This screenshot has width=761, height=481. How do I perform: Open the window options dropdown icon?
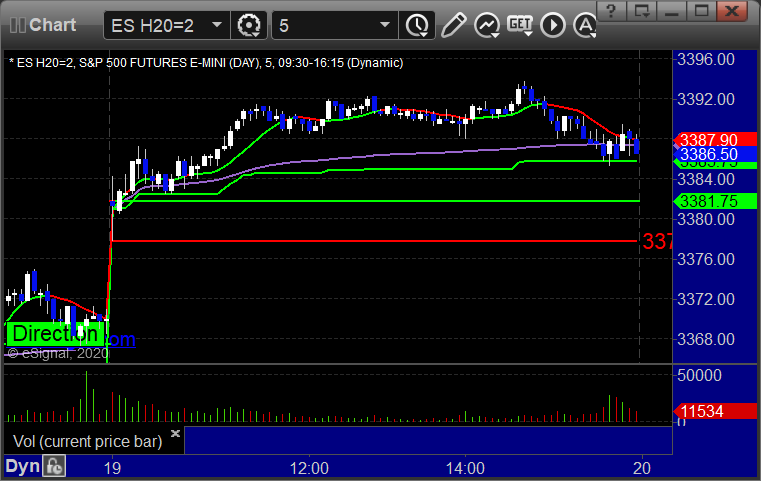(641, 11)
